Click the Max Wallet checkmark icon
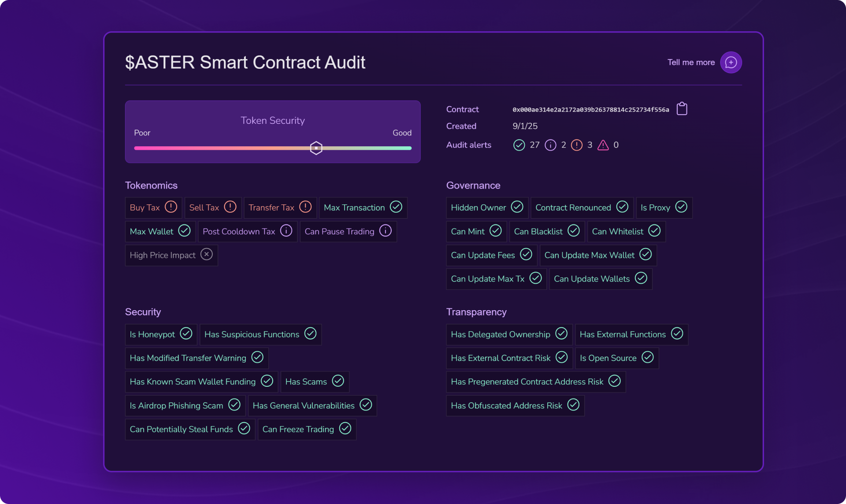 click(184, 230)
